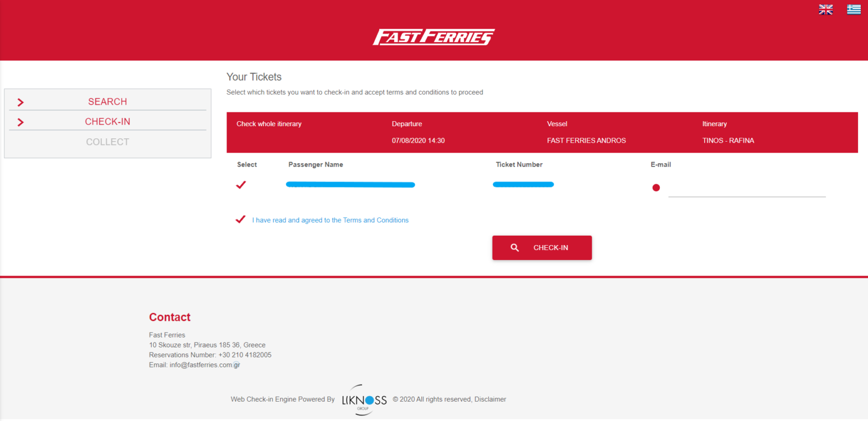Image resolution: width=868 pixels, height=421 pixels.
Task: Expand the SEARCH section
Action: [x=107, y=101]
